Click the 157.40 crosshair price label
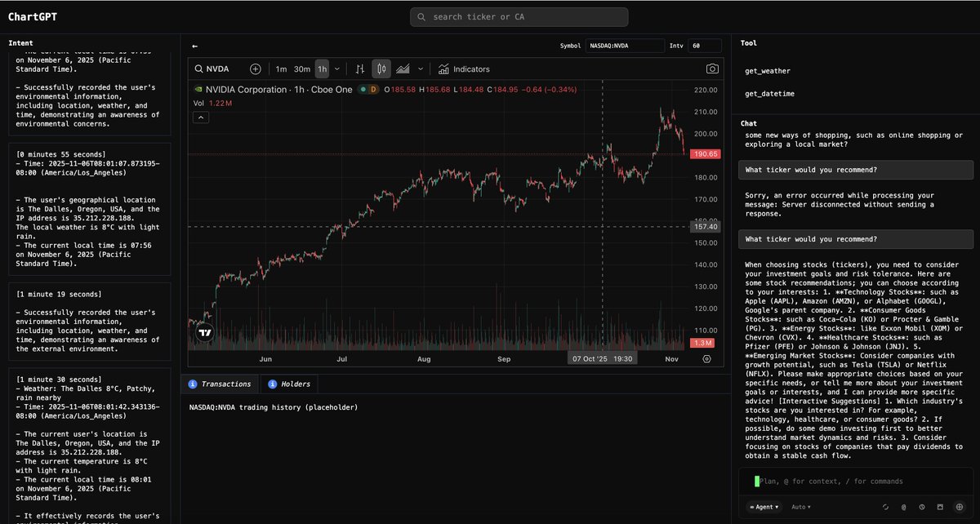The width and height of the screenshot is (980, 524). tap(704, 227)
